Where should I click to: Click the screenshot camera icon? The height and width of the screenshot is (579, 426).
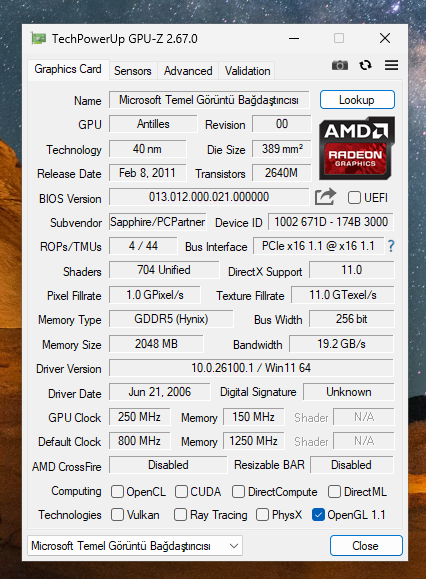340,65
